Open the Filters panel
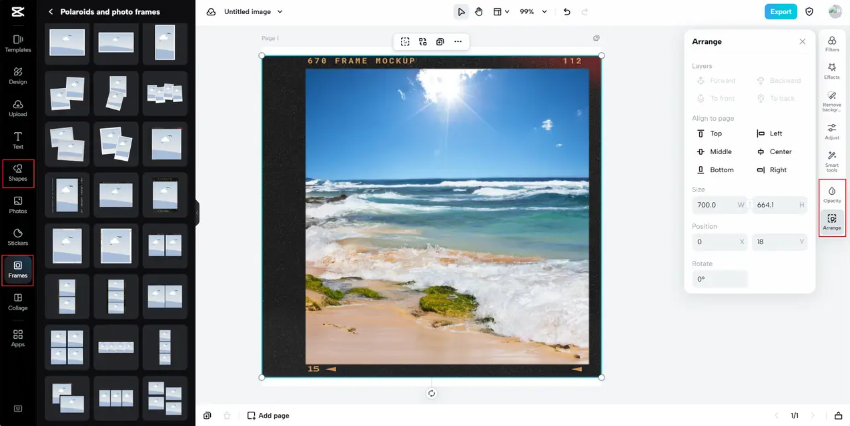This screenshot has width=850, height=426. pos(832,43)
